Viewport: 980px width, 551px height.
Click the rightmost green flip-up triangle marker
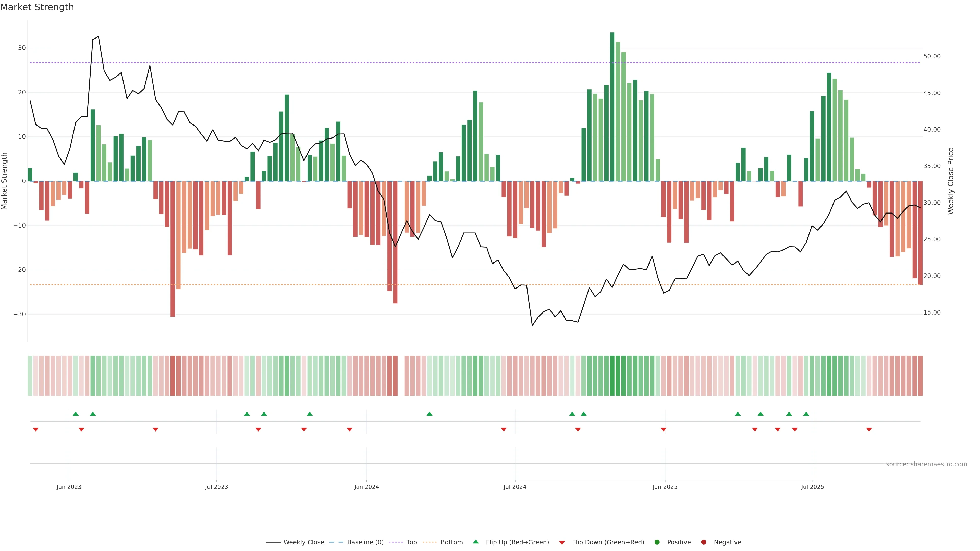click(x=806, y=414)
